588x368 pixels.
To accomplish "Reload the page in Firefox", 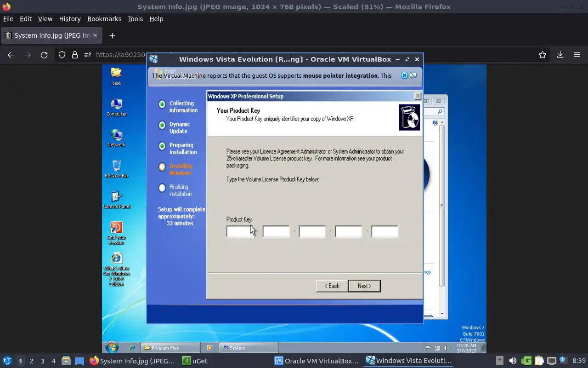I will [x=44, y=55].
